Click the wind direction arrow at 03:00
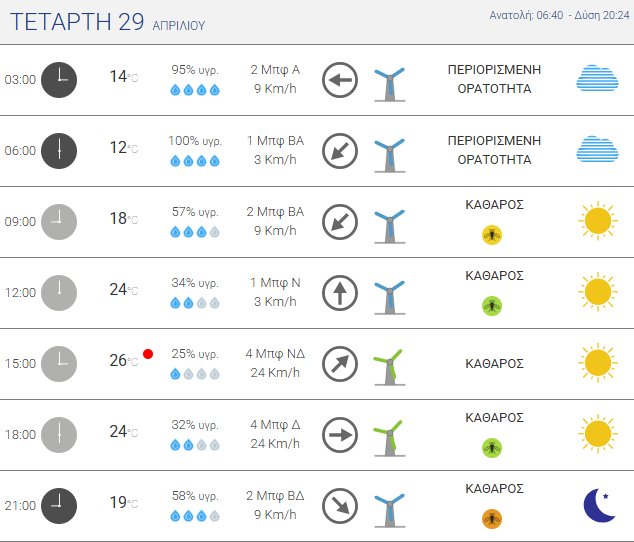634x542 pixels. click(x=340, y=80)
